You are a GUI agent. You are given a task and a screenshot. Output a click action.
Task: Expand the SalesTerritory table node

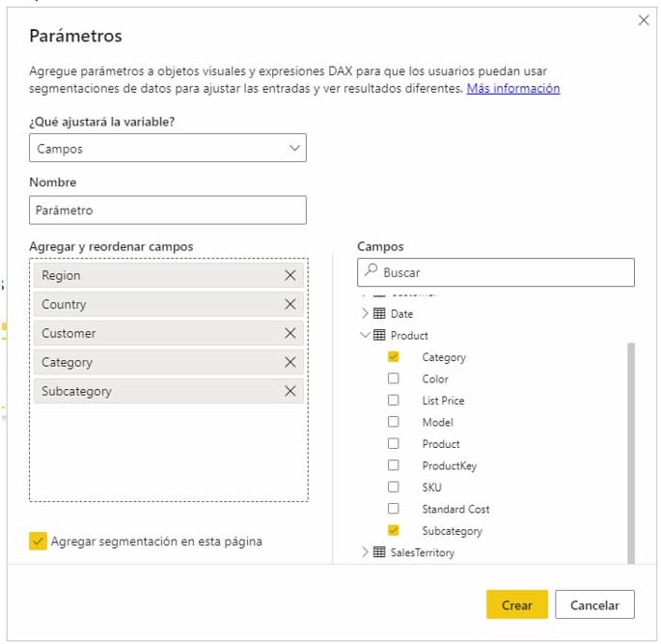365,552
